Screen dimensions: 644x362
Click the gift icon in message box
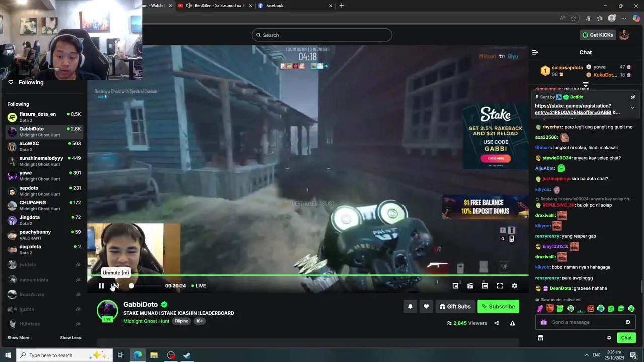click(x=543, y=322)
